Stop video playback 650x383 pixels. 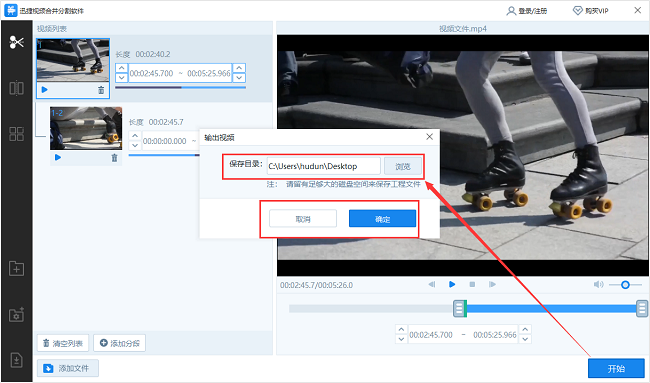point(472,284)
